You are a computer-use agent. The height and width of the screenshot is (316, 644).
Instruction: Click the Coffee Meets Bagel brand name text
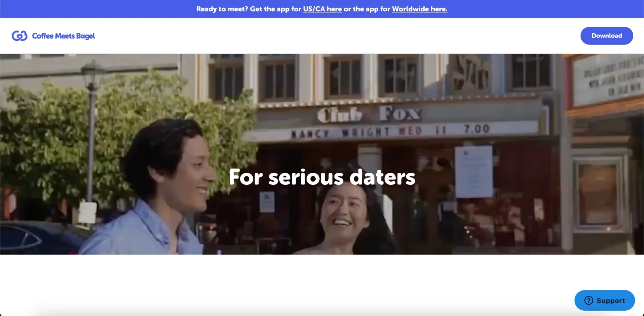(63, 36)
